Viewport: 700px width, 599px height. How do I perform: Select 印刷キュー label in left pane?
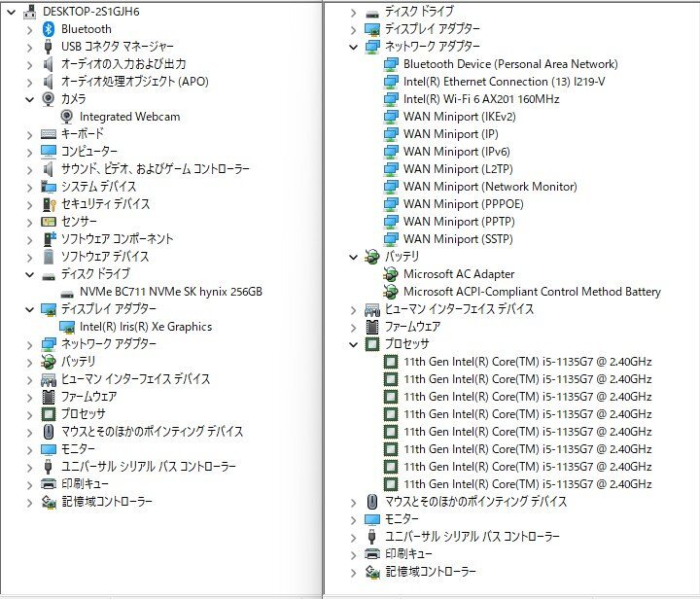tap(85, 484)
